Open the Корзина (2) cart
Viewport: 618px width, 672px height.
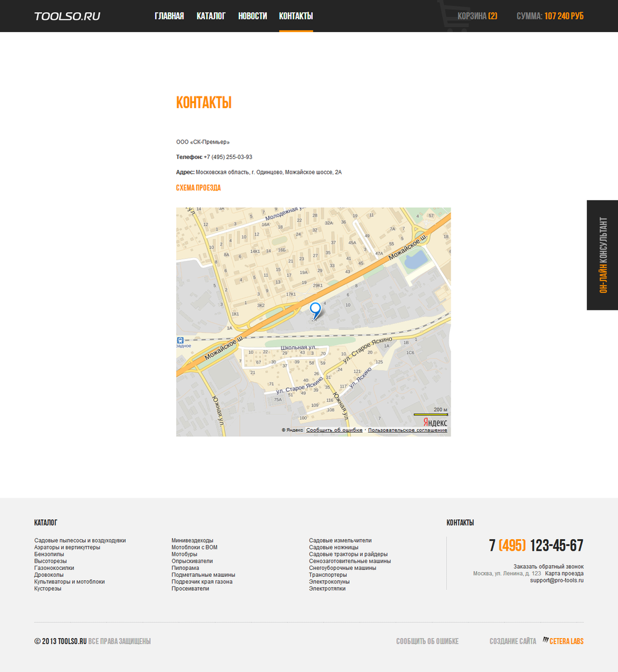coord(477,16)
